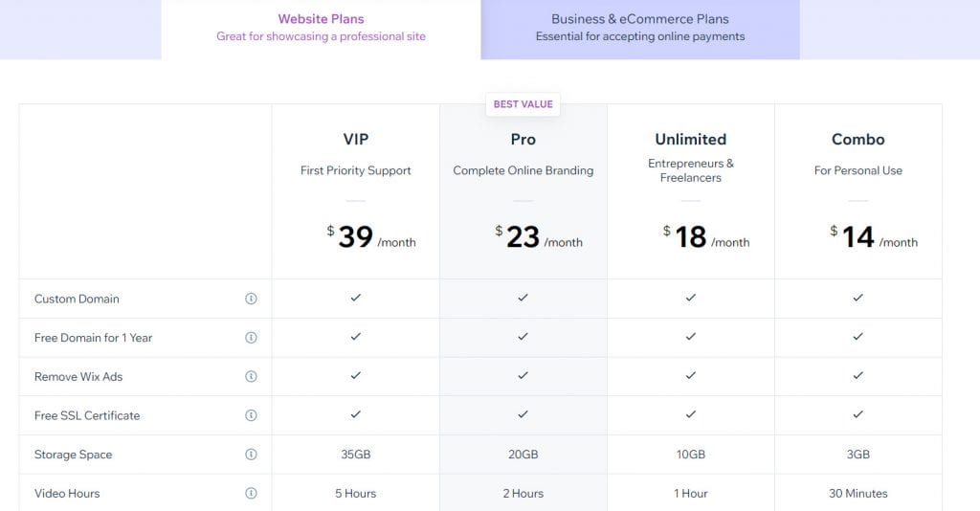The image size is (980, 511).
Task: Click Combo plan Free SSL Certificate checkmark
Action: (x=858, y=414)
